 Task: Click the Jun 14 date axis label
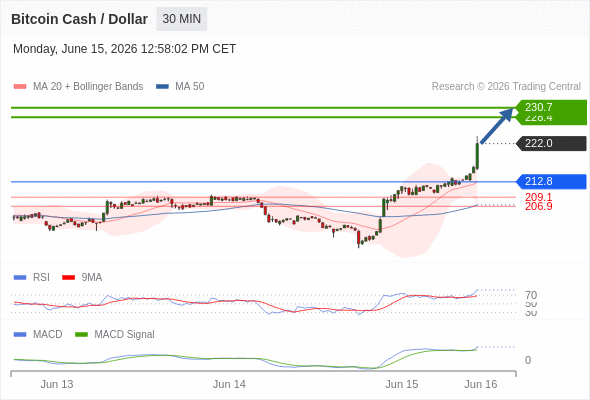pyautogui.click(x=229, y=384)
